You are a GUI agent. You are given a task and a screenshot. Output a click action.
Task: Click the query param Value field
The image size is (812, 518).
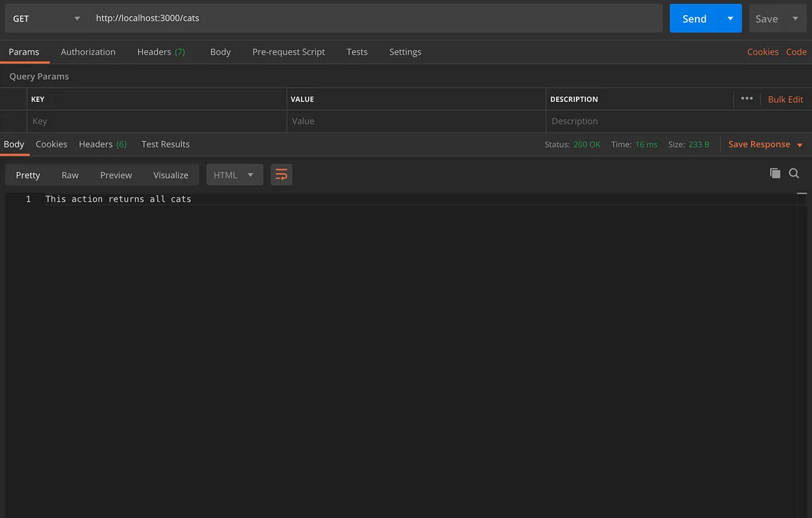tap(416, 122)
